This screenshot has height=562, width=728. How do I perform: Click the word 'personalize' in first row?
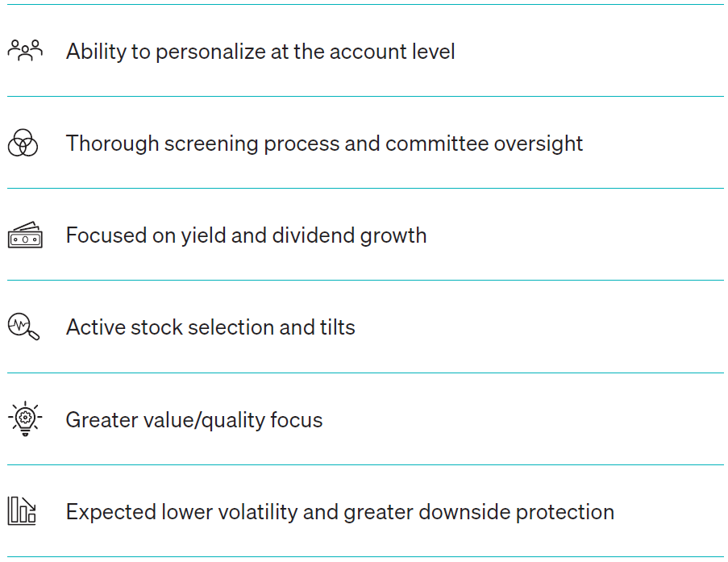click(210, 52)
